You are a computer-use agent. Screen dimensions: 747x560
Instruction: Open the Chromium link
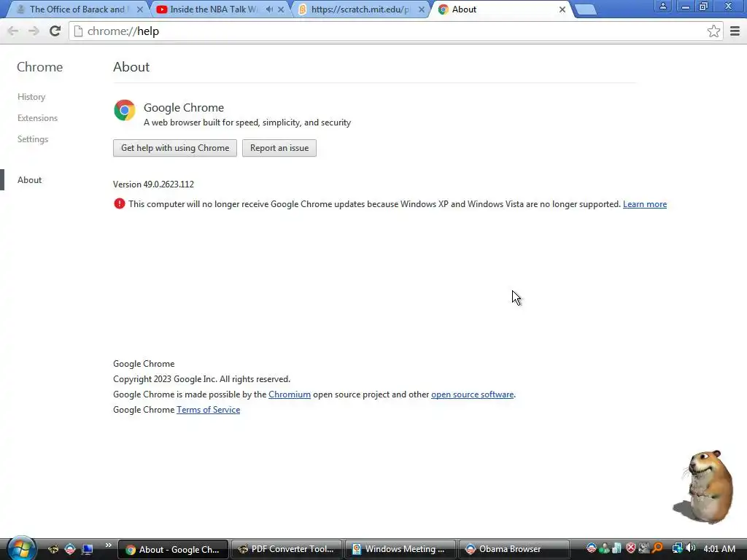coord(289,394)
